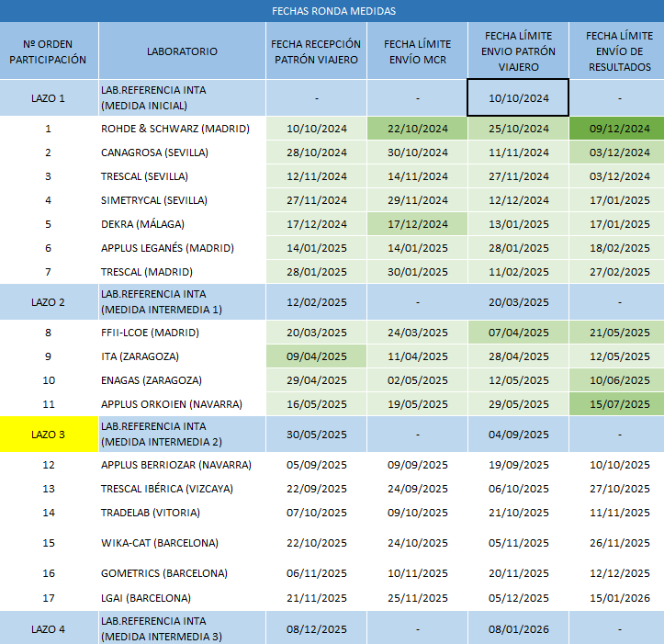The image size is (664, 644).
Task: Select the FECHA RECEPCIÓN PATRÓN VIAJERO header
Action: click(316, 51)
